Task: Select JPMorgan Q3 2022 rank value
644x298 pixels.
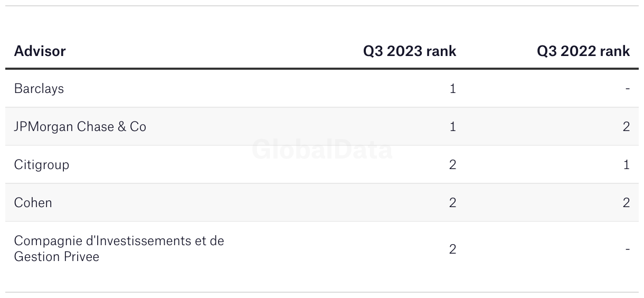Action: (x=627, y=127)
